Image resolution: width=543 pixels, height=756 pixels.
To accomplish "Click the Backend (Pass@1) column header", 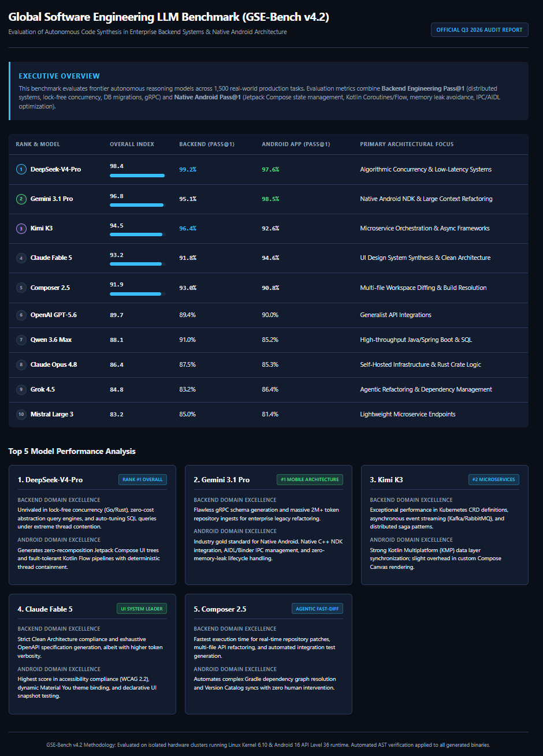I will click(207, 144).
